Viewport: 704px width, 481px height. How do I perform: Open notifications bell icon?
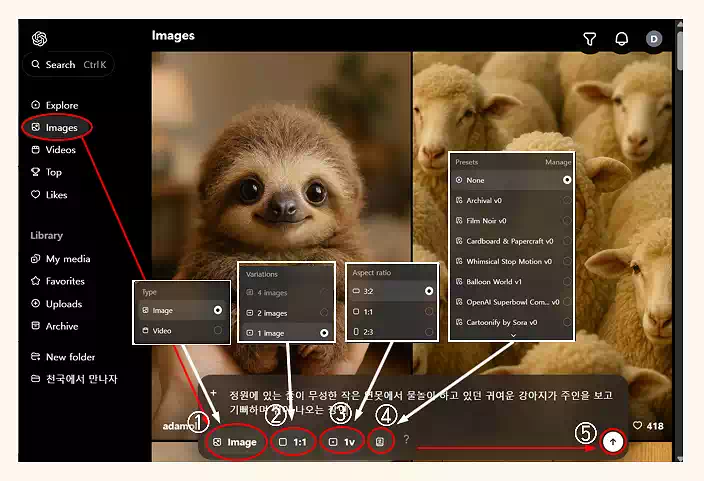tap(621, 39)
